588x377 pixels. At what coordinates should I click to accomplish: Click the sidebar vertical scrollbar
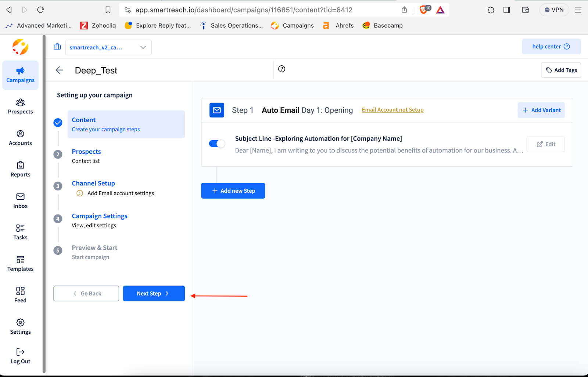pyautogui.click(x=44, y=204)
